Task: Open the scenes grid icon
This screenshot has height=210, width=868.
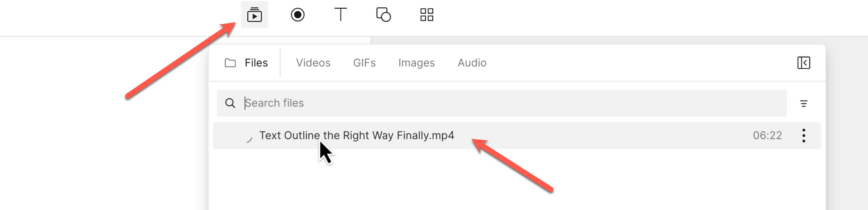Action: click(x=427, y=15)
